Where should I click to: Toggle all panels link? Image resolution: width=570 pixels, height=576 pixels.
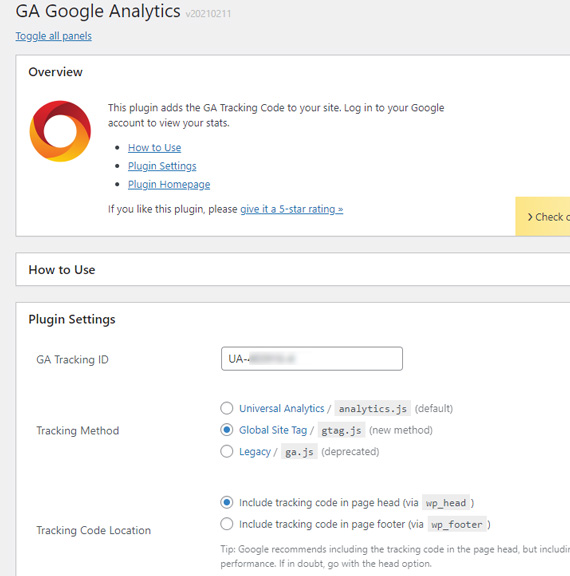pos(54,36)
